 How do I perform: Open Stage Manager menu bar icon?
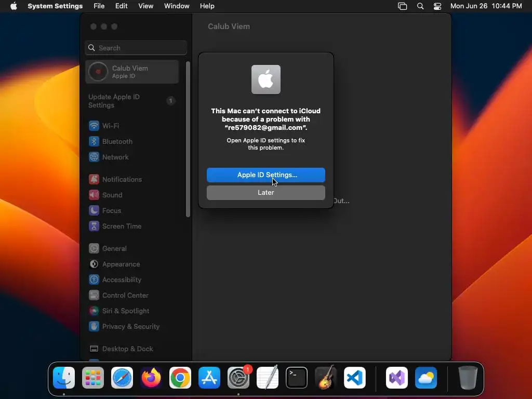click(x=403, y=6)
